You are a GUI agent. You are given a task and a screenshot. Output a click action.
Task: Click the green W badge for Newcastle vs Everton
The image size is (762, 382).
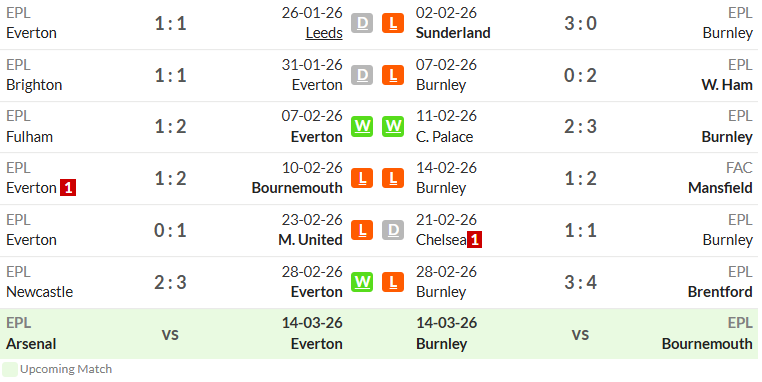[x=362, y=282]
